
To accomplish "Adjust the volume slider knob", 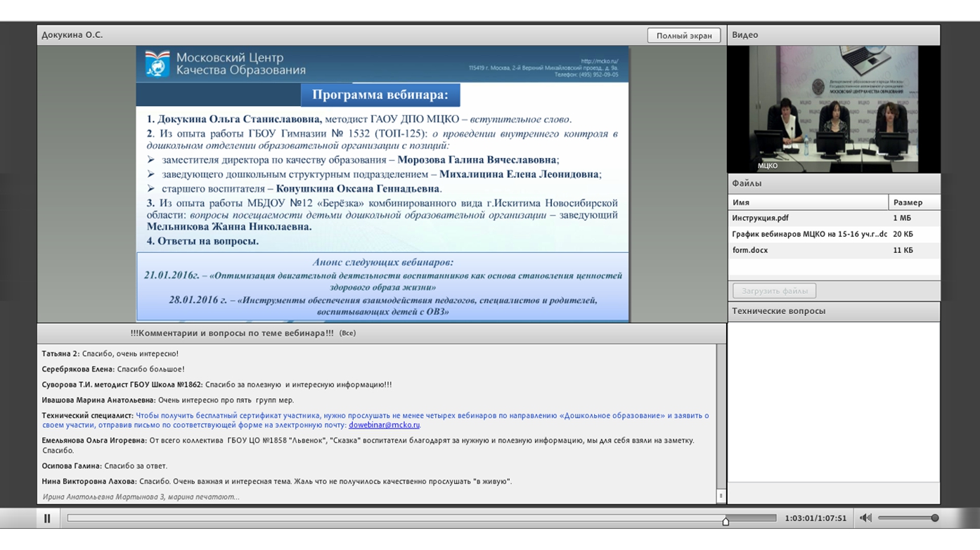I will point(934,518).
